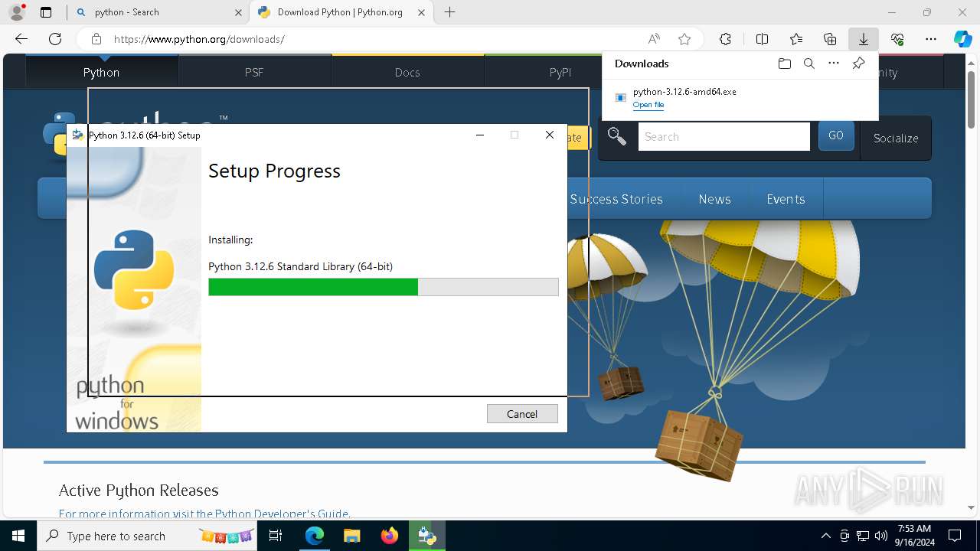The height and width of the screenshot is (551, 980).
Task: Pin the Downloads panel
Action: [x=858, y=64]
